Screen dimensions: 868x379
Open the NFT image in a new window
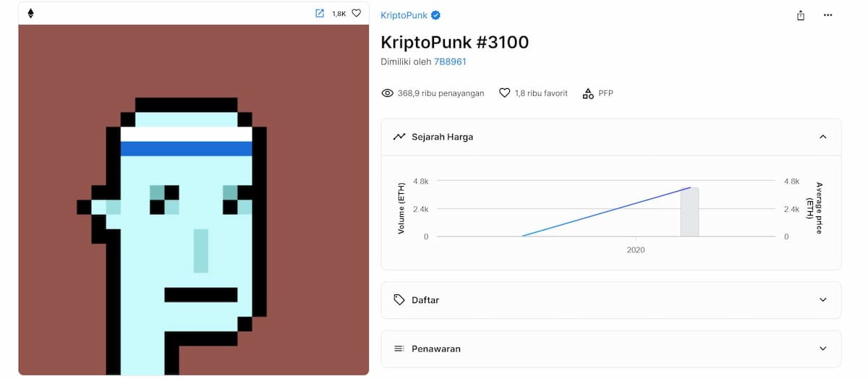click(x=320, y=13)
